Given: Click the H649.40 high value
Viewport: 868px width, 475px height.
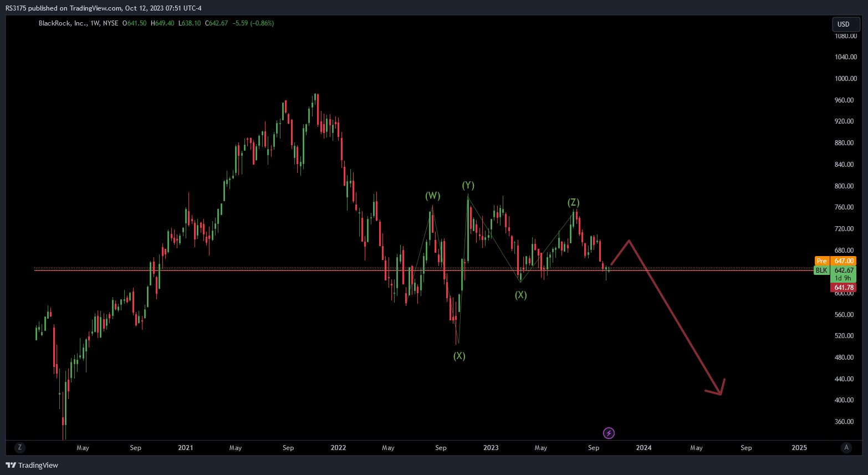Looking at the screenshot, I should click(162, 23).
